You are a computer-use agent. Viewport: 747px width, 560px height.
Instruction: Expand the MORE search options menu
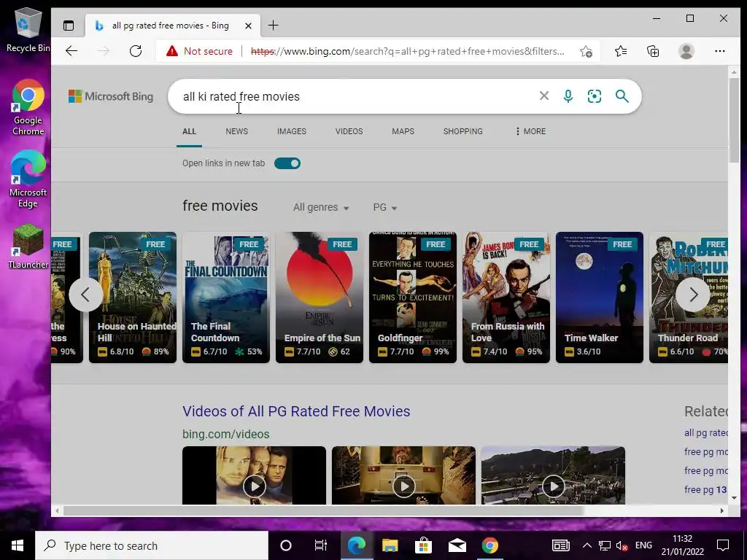coord(530,131)
